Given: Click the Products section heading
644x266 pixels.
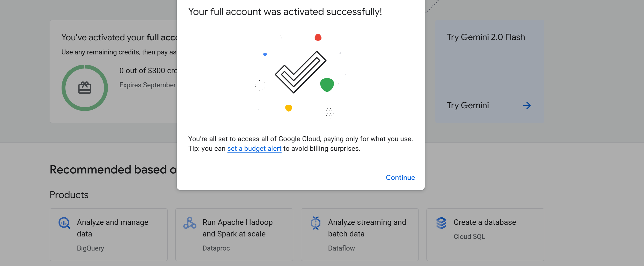Looking at the screenshot, I should click(x=69, y=195).
